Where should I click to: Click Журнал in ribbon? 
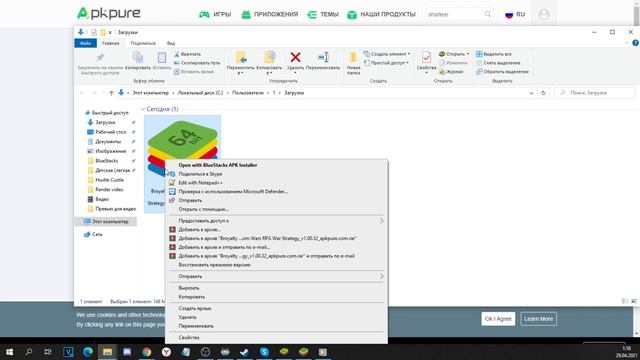[451, 72]
